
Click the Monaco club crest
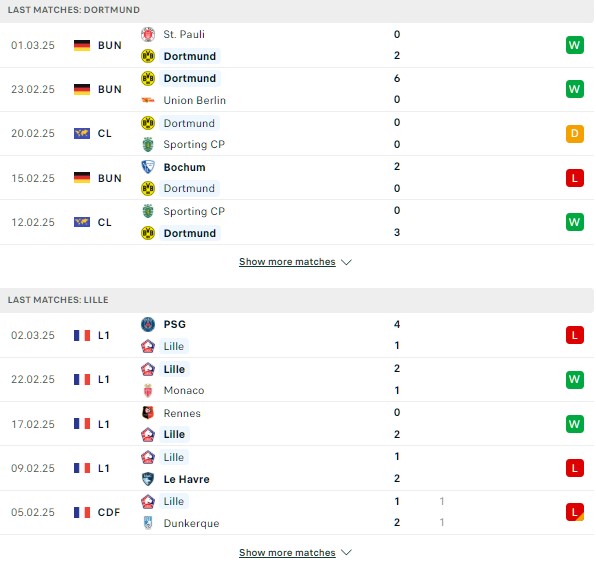click(x=148, y=390)
